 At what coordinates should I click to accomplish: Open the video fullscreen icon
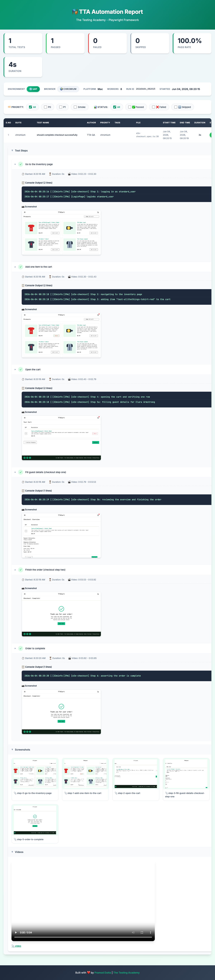pyautogui.click(x=142, y=932)
